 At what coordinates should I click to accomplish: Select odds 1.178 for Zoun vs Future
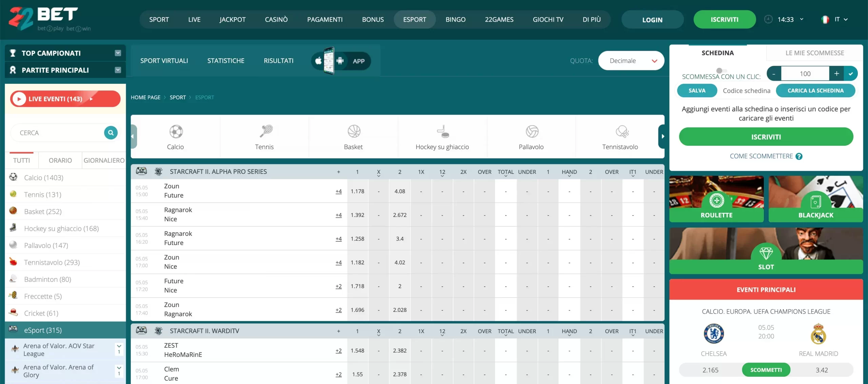tap(357, 191)
